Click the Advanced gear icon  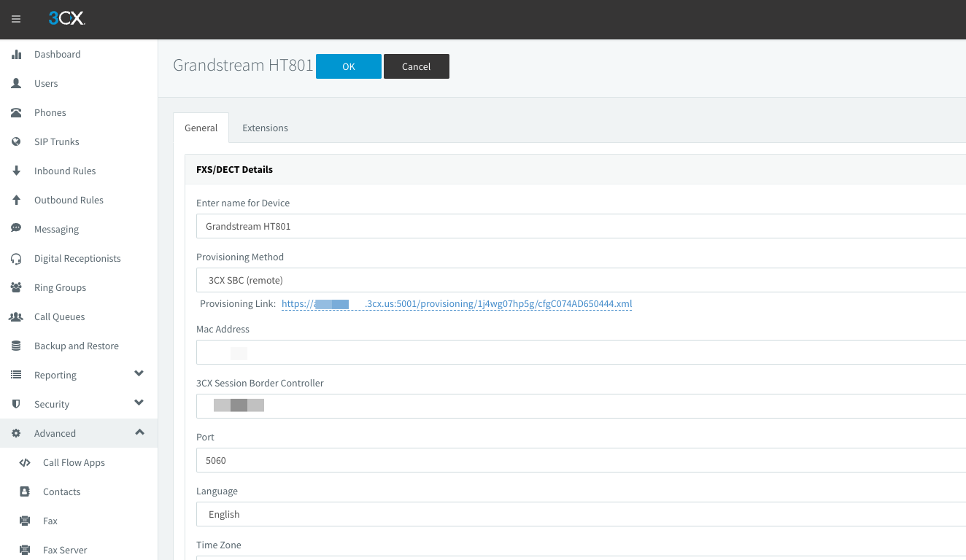[x=16, y=433]
